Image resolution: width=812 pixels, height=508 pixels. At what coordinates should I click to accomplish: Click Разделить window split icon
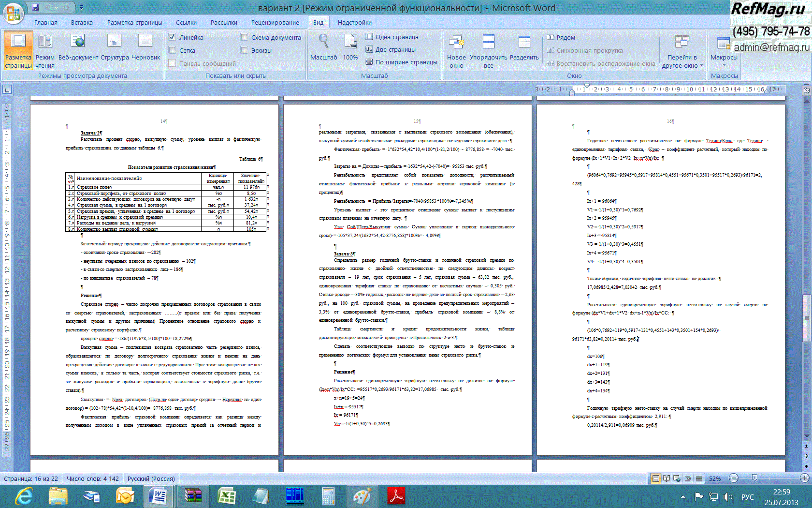click(x=524, y=48)
